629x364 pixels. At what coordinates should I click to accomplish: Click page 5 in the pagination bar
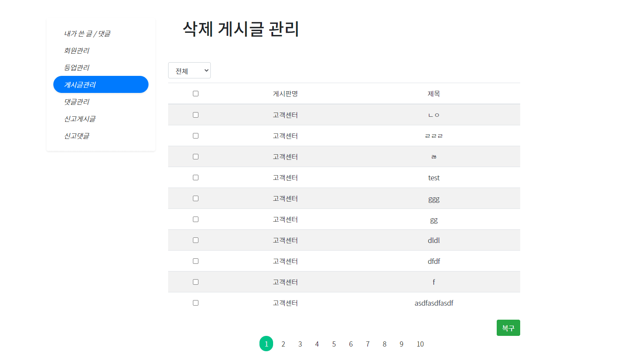point(334,344)
